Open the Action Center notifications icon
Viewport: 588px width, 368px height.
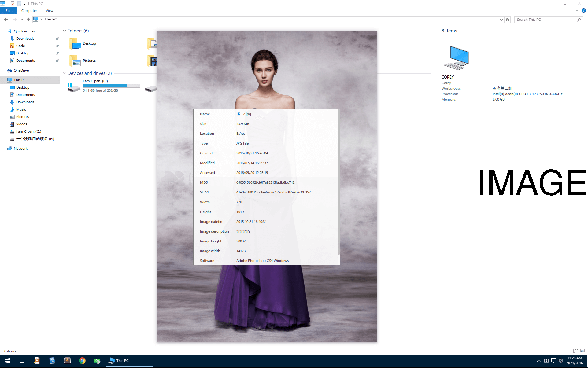click(x=553, y=361)
